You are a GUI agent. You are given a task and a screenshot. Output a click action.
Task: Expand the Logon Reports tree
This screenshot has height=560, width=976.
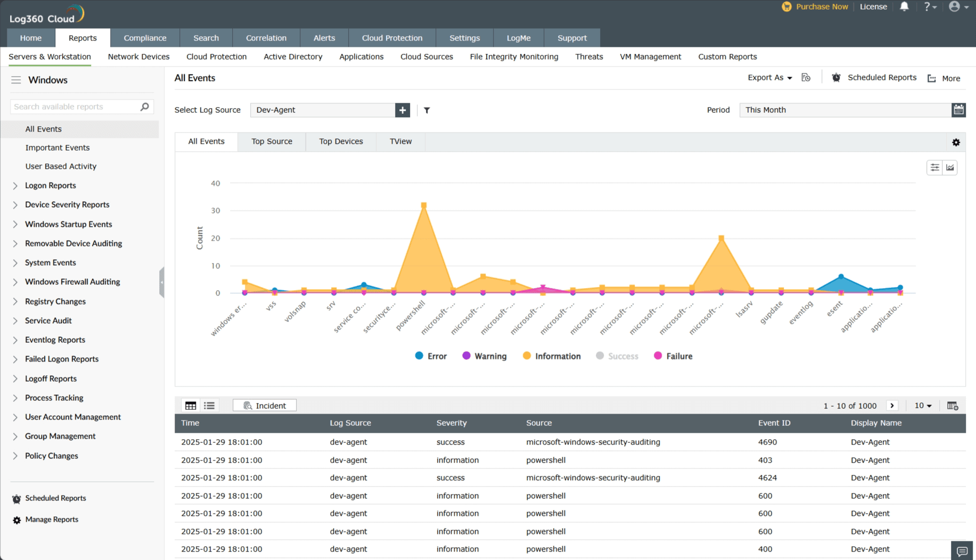[15, 186]
